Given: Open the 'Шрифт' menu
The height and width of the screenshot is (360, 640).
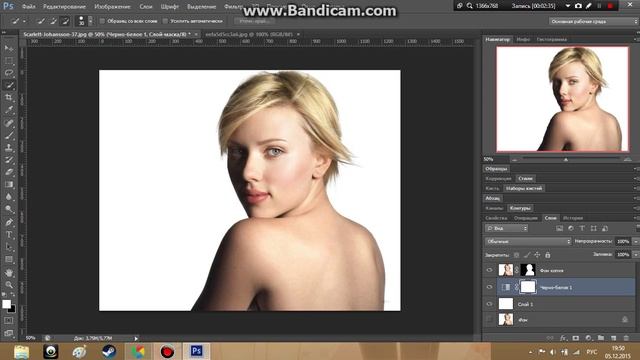Looking at the screenshot, I should [x=169, y=7].
